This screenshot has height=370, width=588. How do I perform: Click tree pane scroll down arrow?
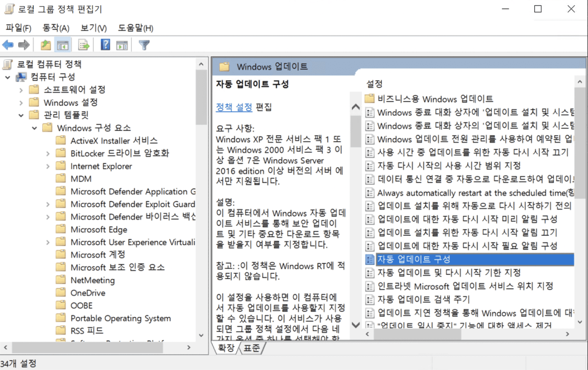pyautogui.click(x=201, y=336)
